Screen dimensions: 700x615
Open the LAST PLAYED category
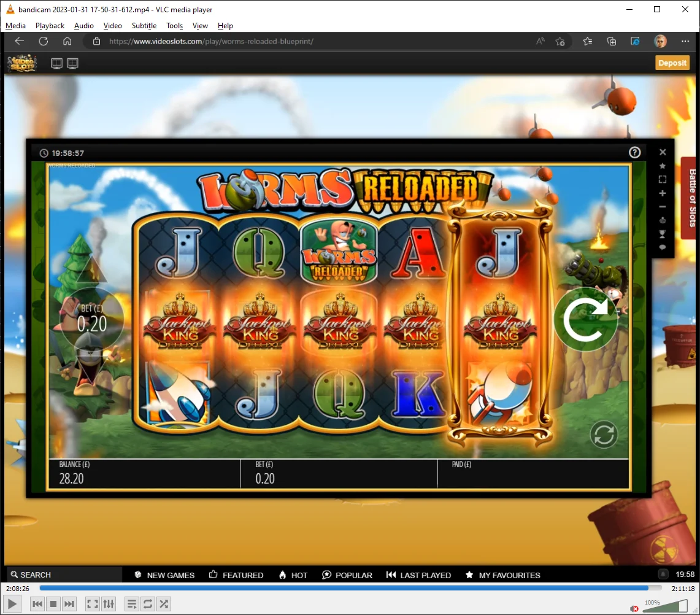tap(419, 575)
